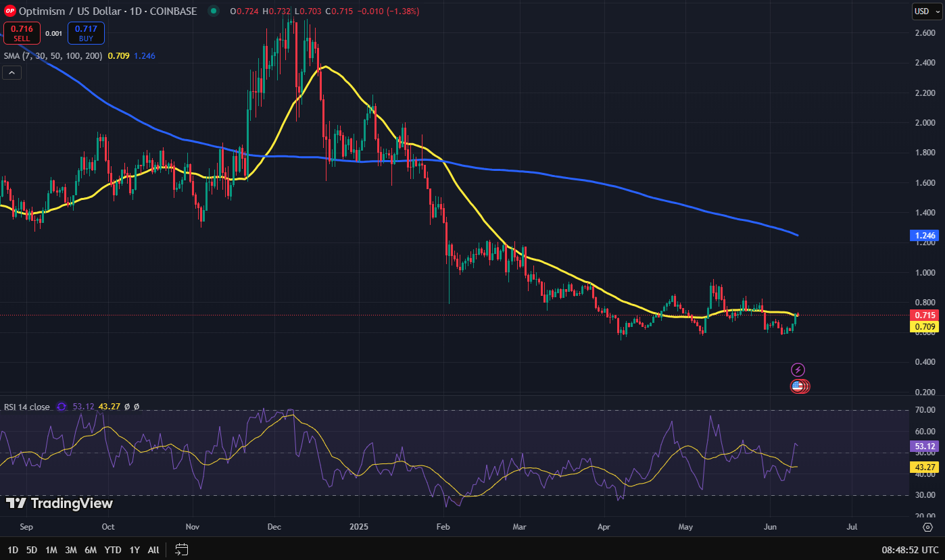Image resolution: width=945 pixels, height=560 pixels.
Task: Click the purple lightning bolt event icon
Action: pyautogui.click(x=798, y=370)
